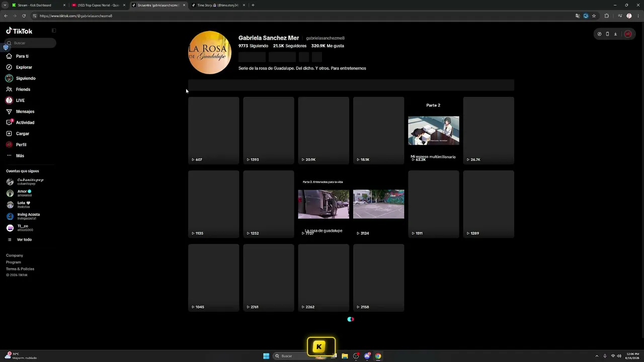The width and height of the screenshot is (644, 362).
Task: Click the La Rosa de Guadalupe profile avatar
Action: click(210, 53)
